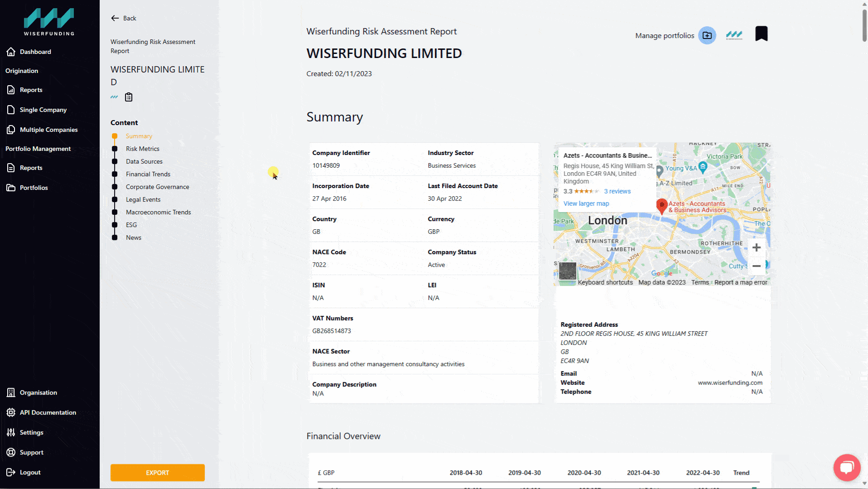The width and height of the screenshot is (868, 489).
Task: Zoom in on the map
Action: click(757, 247)
